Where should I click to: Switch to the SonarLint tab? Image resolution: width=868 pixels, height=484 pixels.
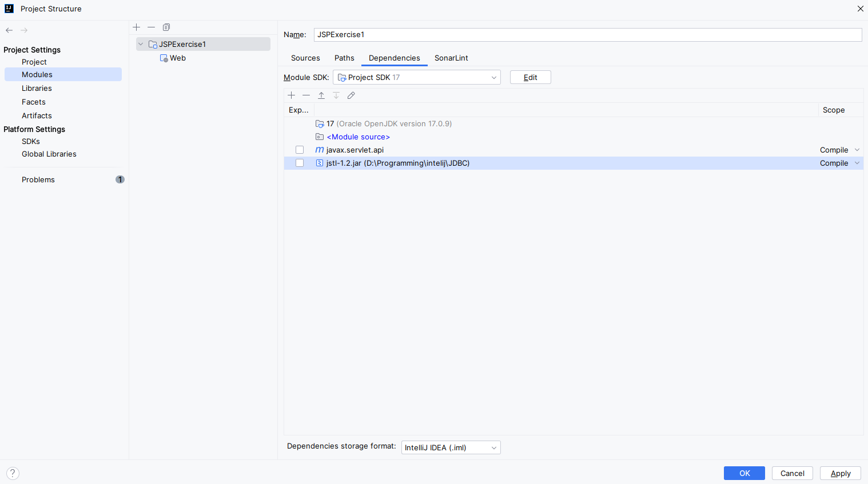tap(451, 58)
